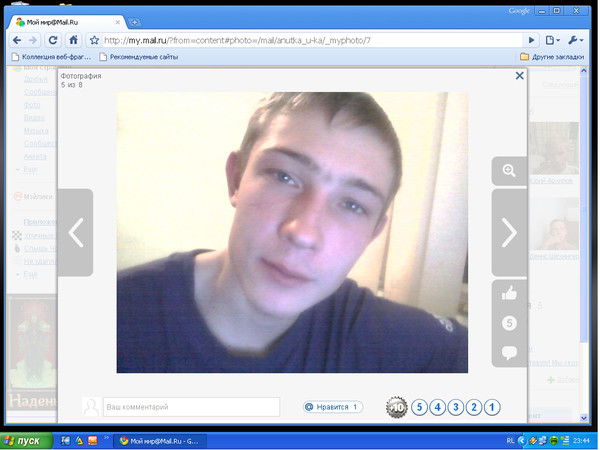Click the thumbs-up like icon
The image size is (600, 450).
coord(509,294)
